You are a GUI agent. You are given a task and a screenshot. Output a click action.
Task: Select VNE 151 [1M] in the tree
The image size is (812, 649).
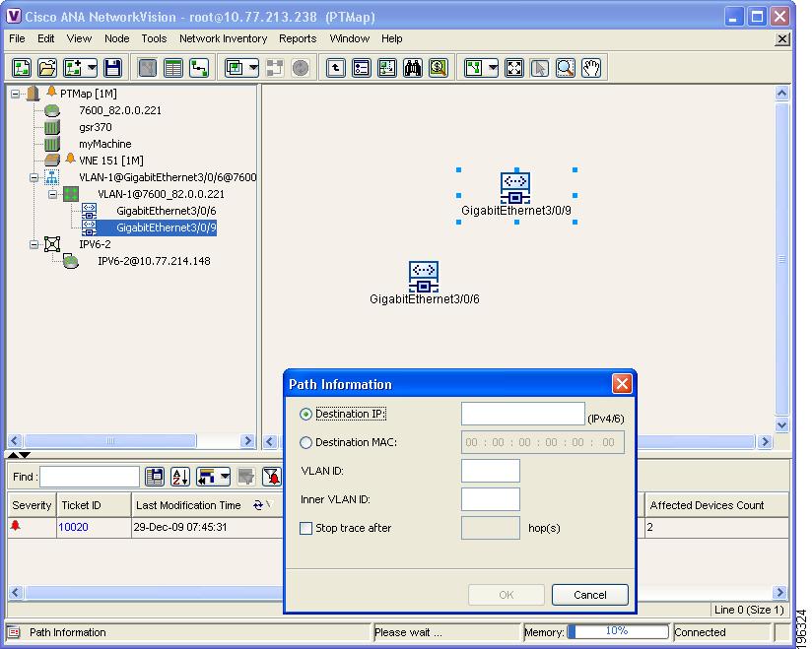[111, 161]
